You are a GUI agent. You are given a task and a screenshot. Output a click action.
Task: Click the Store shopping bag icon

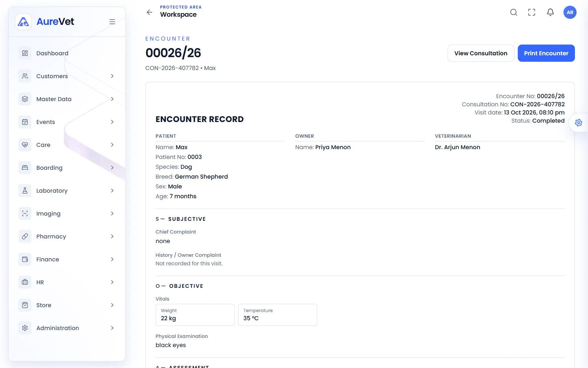pos(25,305)
